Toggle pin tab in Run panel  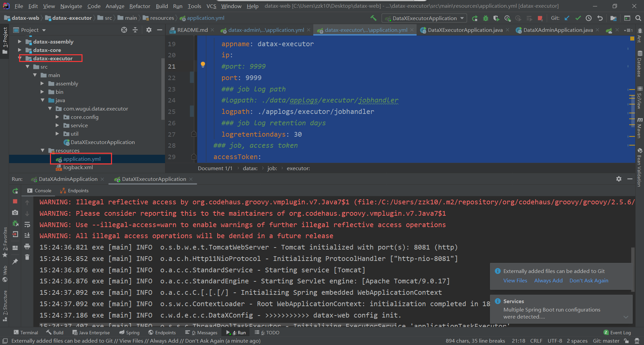tap(15, 262)
